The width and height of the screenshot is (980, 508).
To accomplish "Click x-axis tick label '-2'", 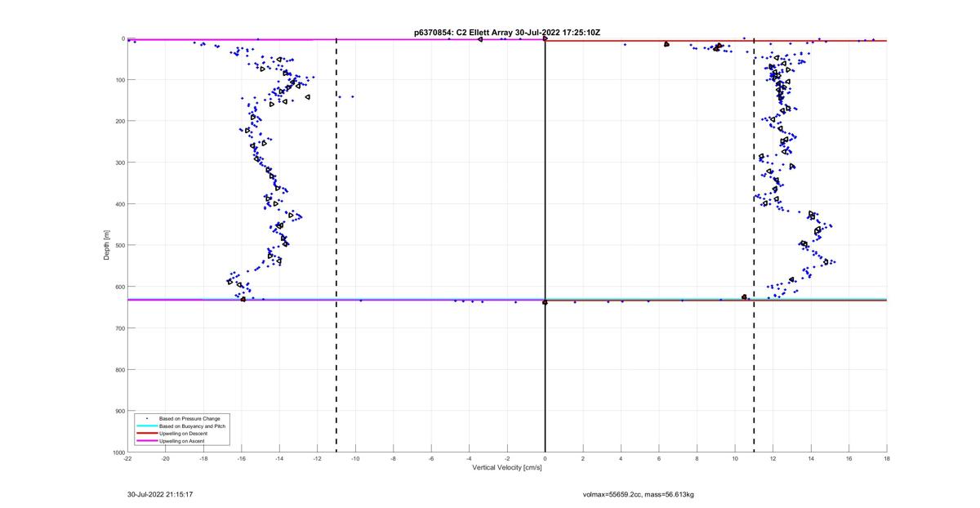I will pos(507,459).
